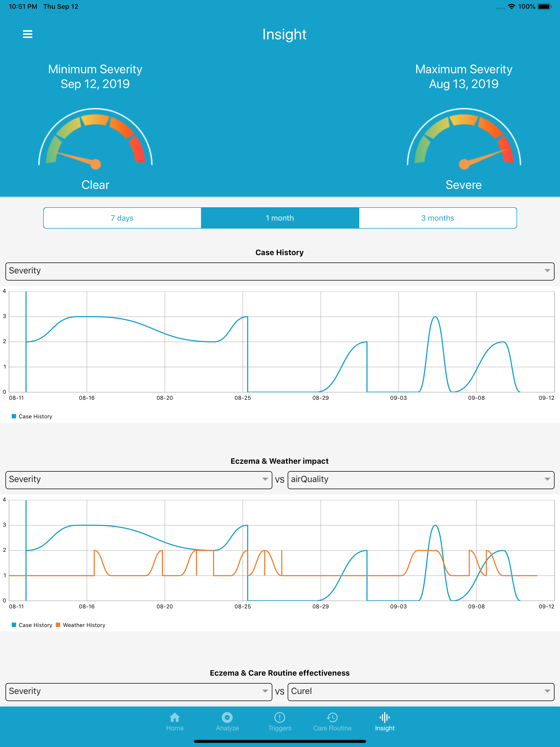
Task: Tap the Minimum Severity gauge
Action: [95, 138]
